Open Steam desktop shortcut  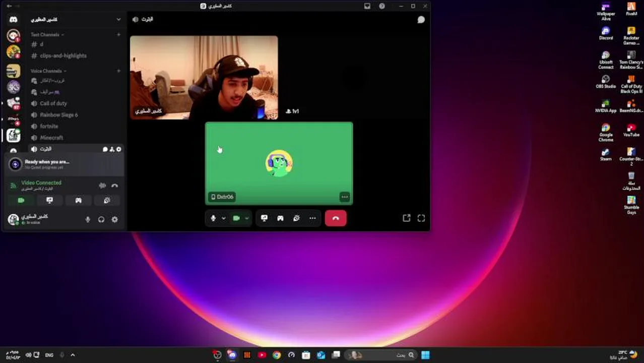[x=606, y=155]
